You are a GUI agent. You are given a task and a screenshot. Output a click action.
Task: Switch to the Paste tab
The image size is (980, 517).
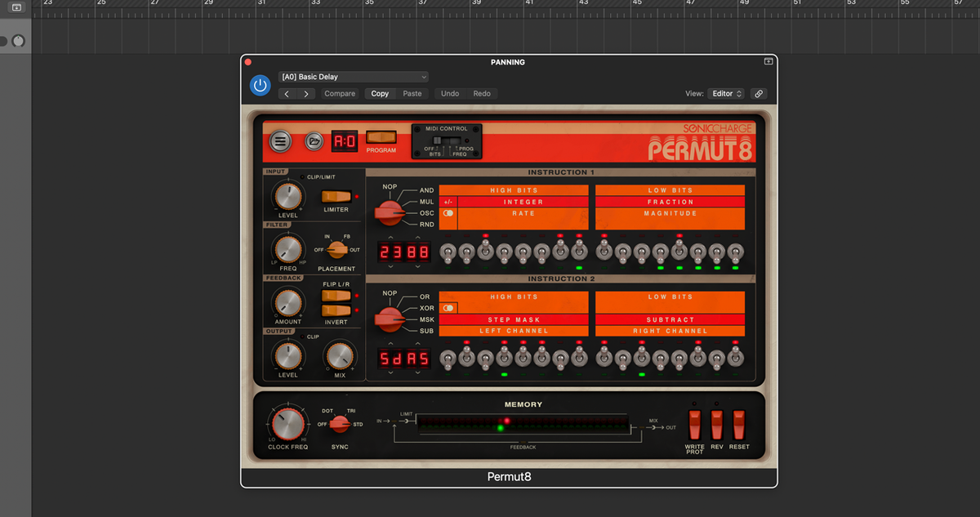412,93
